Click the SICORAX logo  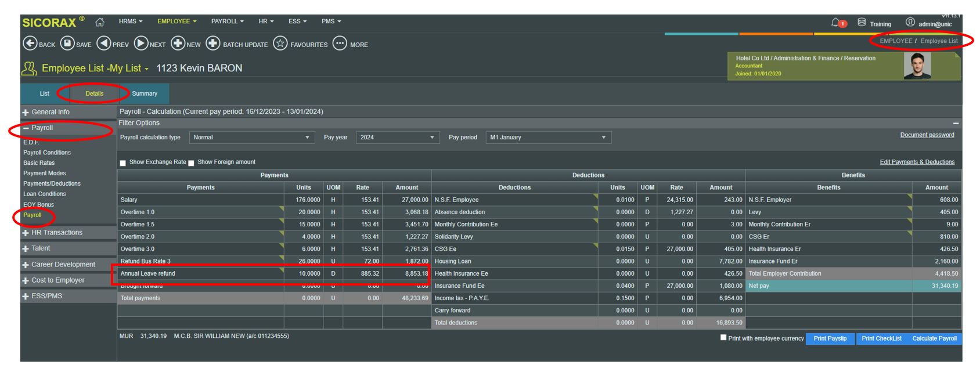click(x=50, y=23)
